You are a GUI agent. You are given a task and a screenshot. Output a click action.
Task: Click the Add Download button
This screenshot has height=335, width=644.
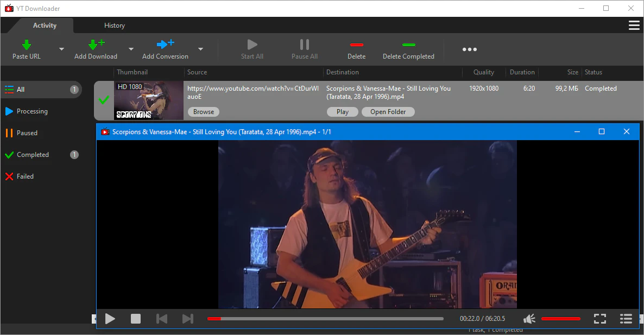[x=96, y=49]
